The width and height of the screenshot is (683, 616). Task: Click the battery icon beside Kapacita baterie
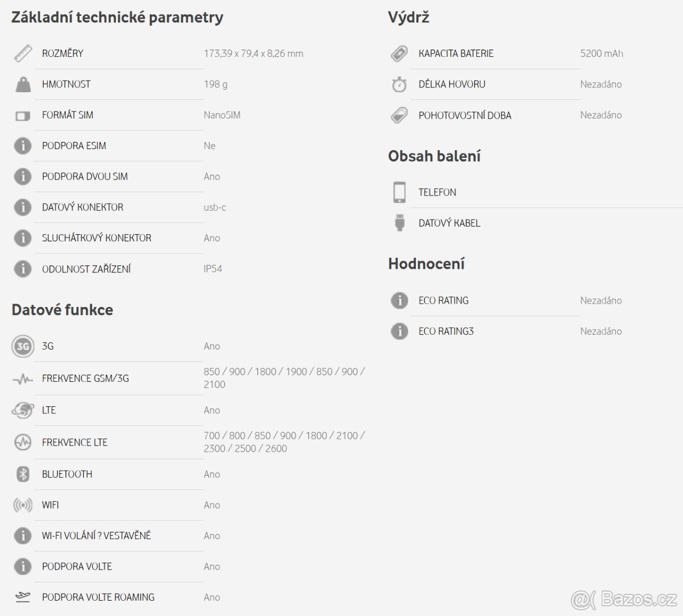400,54
